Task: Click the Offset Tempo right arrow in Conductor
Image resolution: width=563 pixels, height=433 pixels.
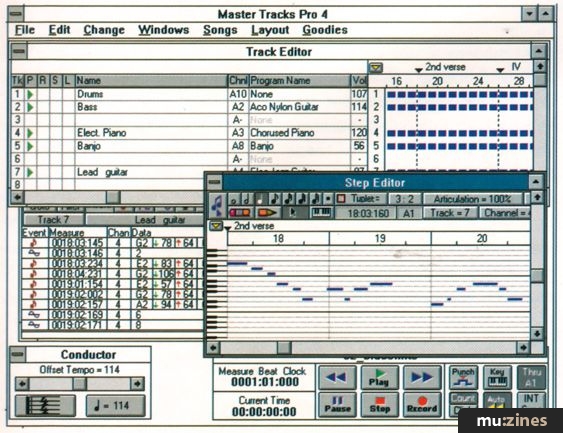Action: click(x=137, y=384)
